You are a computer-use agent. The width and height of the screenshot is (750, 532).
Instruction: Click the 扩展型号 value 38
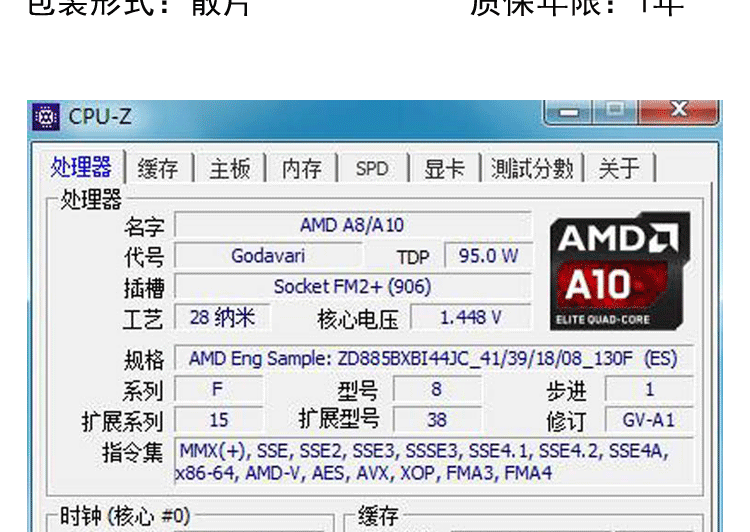coord(437,420)
